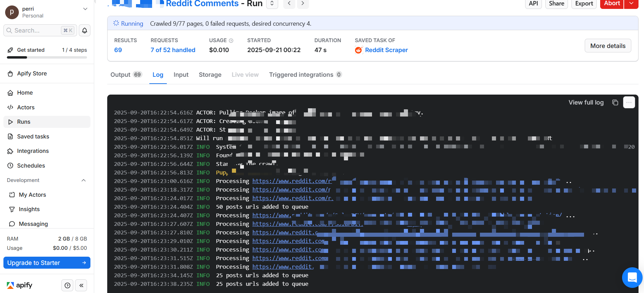The height and width of the screenshot is (293, 644).
Task: Go to previous run arrow
Action: pos(289,3)
